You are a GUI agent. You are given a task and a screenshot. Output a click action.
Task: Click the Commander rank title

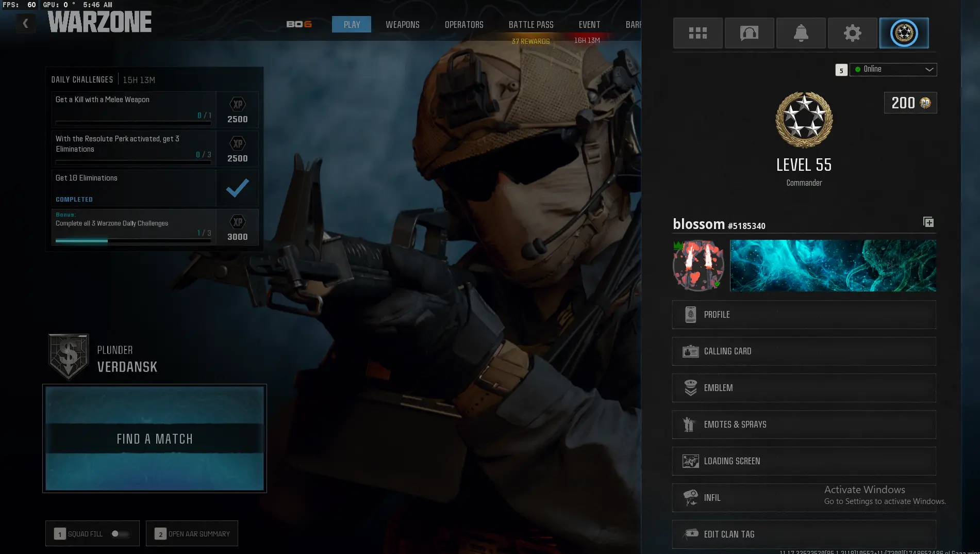(x=804, y=183)
